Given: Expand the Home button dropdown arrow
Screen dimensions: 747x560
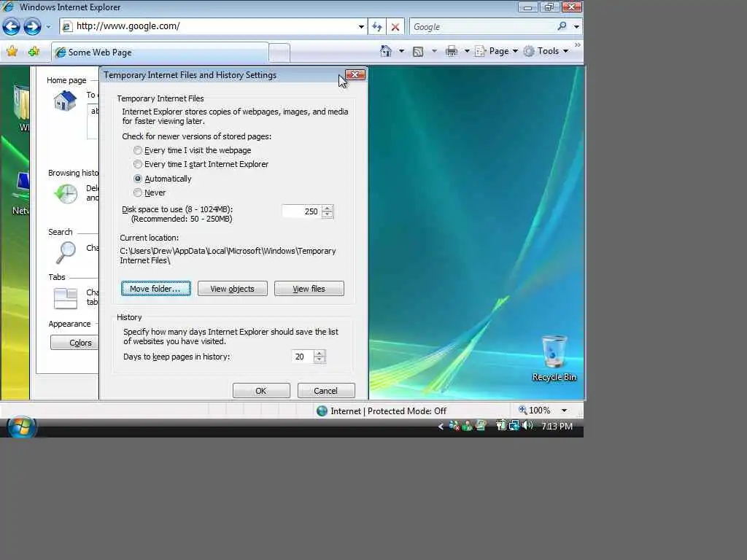Looking at the screenshot, I should coord(402,51).
